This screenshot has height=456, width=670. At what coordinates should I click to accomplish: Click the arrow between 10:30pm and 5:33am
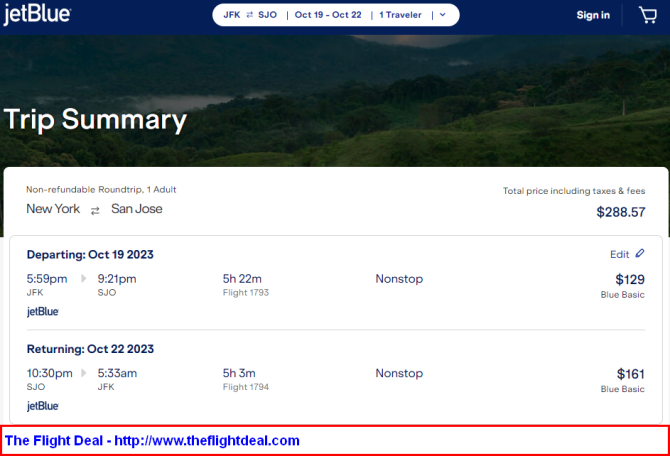(x=83, y=373)
